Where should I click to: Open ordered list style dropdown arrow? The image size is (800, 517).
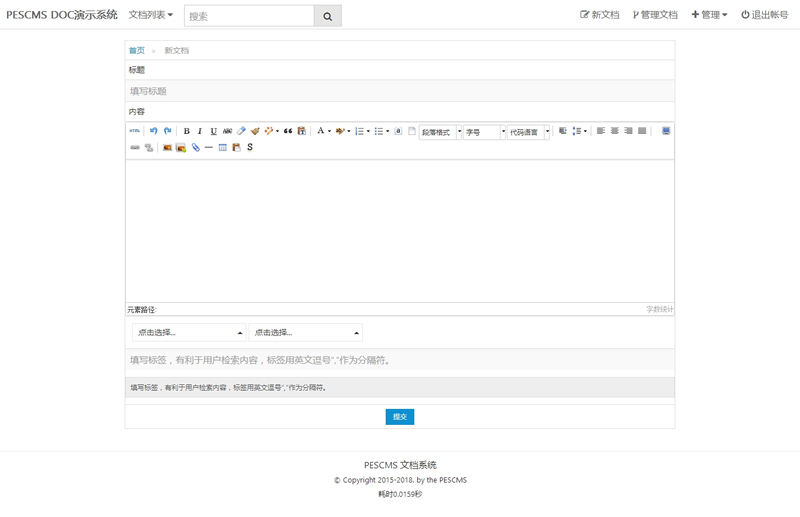point(368,131)
